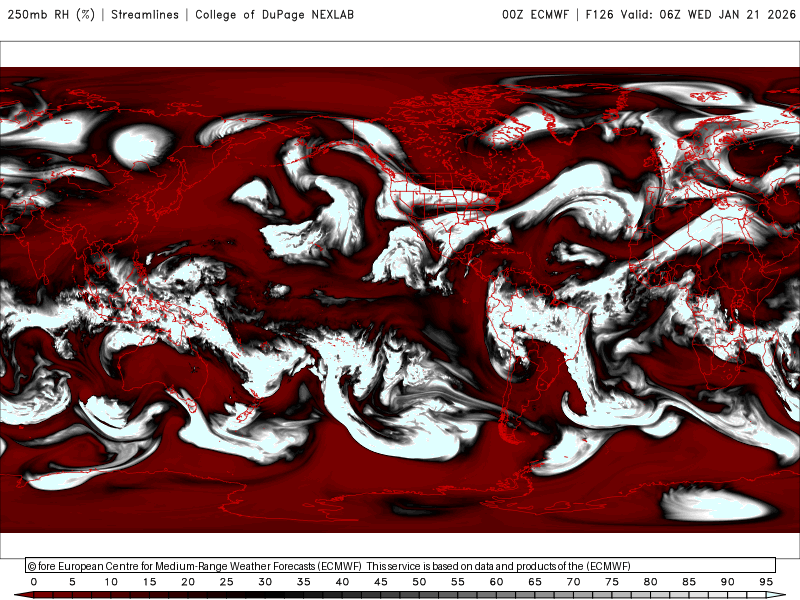Click the '10' label on the color scale
The image size is (800, 600).
coord(111,582)
